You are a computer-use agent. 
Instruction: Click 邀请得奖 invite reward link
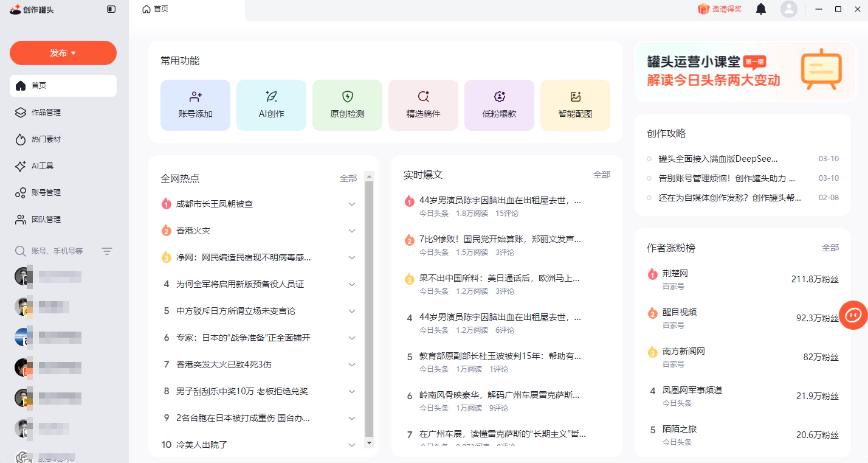click(x=720, y=9)
